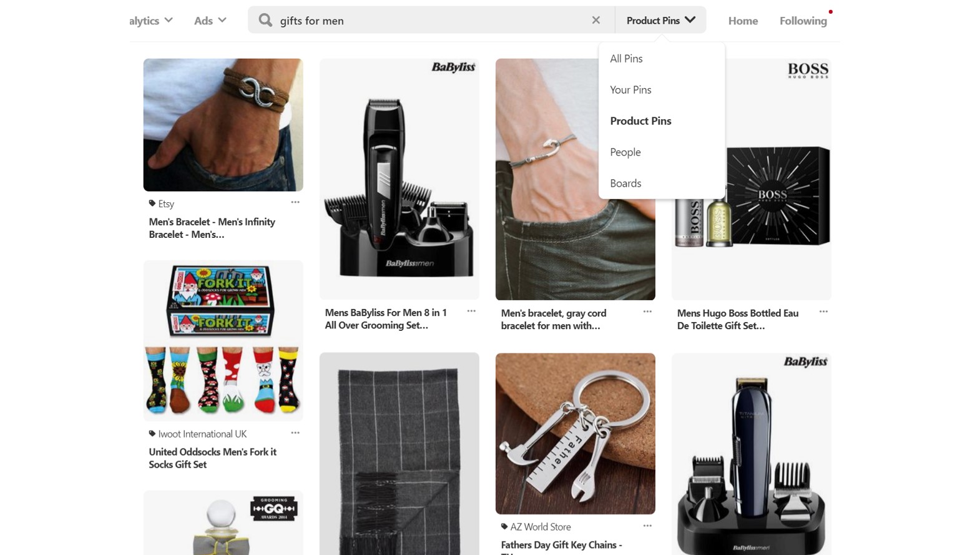Choose Your Pins in the dropdown
This screenshot has width=980, height=555.
pyautogui.click(x=630, y=90)
